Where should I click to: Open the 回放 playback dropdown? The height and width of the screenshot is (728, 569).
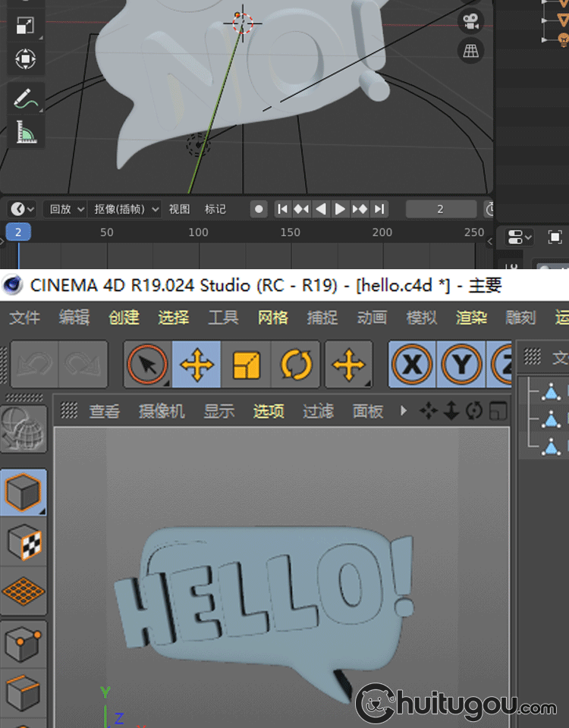[64, 209]
